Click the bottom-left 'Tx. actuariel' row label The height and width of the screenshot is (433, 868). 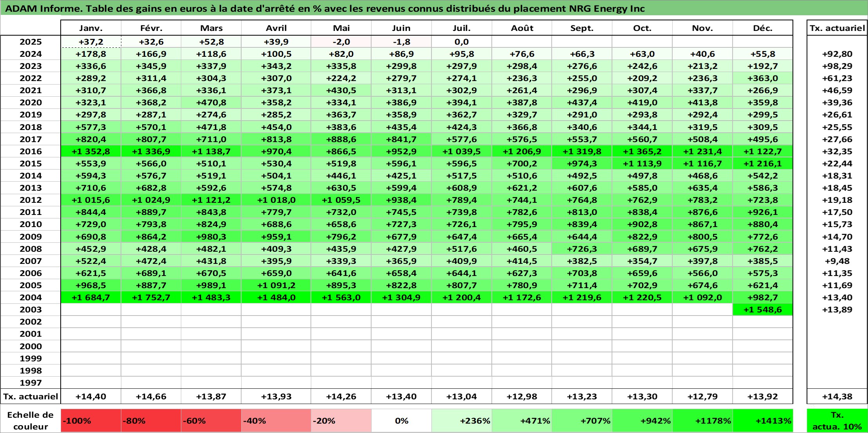pos(31,397)
